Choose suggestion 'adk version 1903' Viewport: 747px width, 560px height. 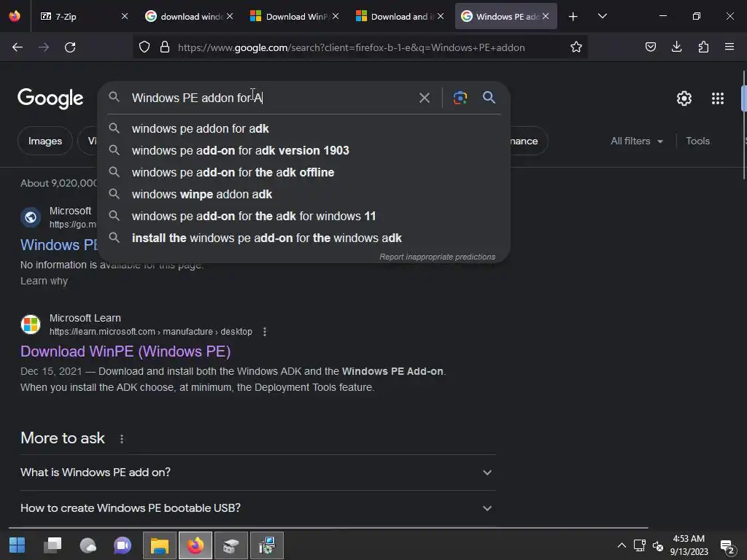coord(304,150)
